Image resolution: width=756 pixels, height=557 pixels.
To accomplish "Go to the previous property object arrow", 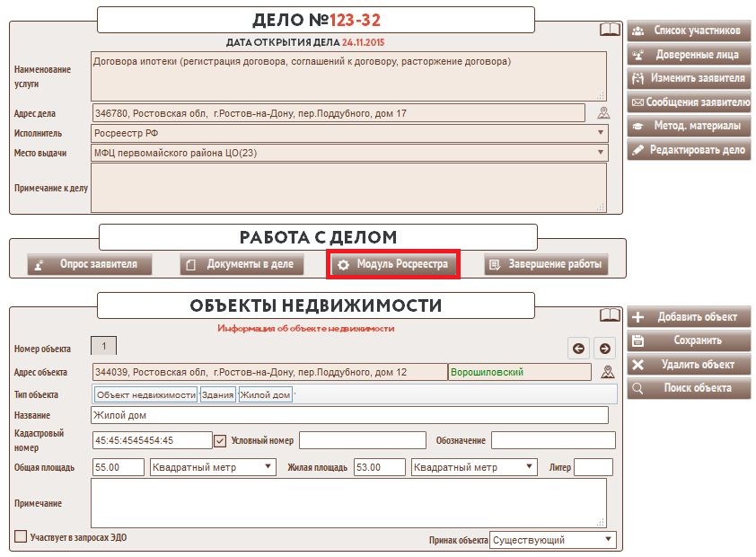I will (x=579, y=349).
